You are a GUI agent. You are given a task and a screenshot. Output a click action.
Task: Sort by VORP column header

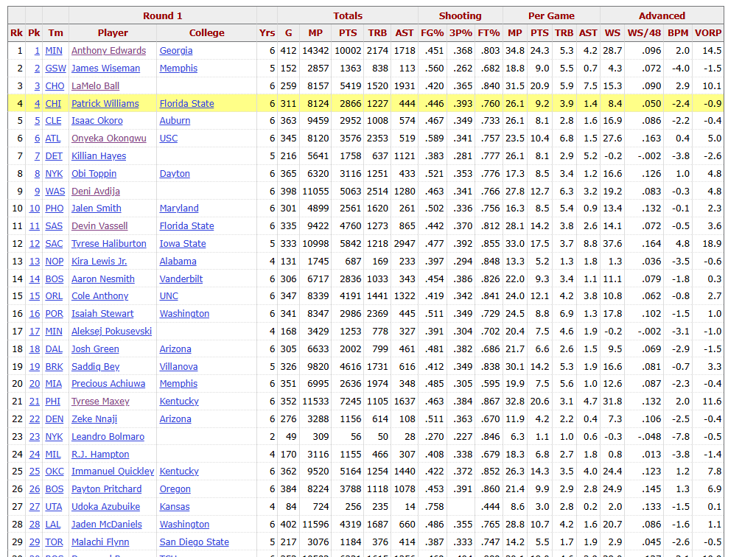click(708, 33)
